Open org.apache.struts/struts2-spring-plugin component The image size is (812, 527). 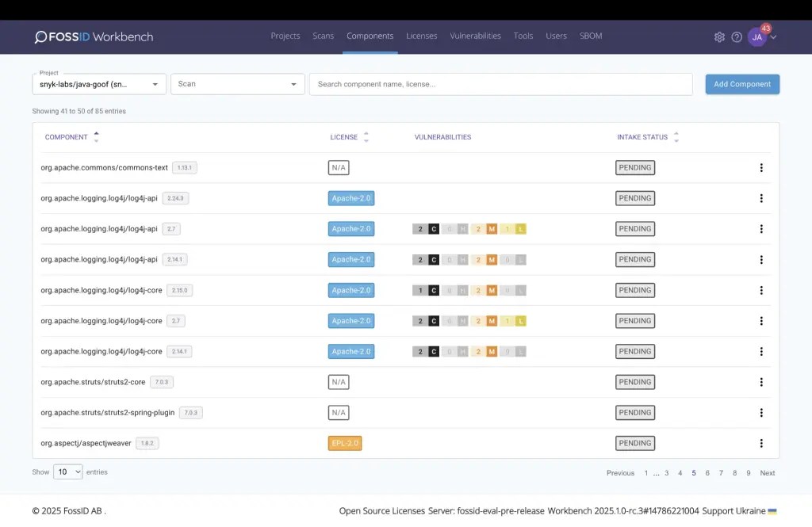coord(108,413)
